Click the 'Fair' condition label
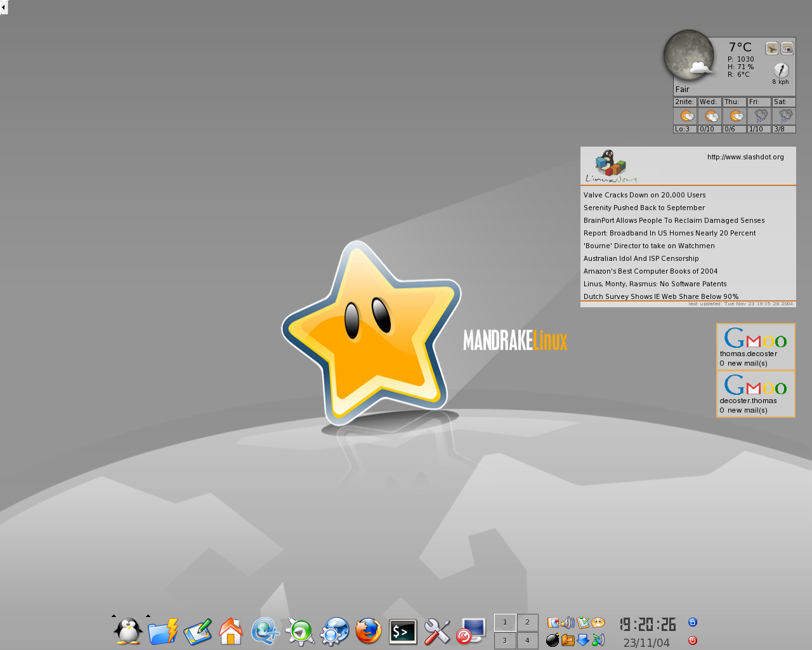The height and width of the screenshot is (650, 812). coord(682,90)
